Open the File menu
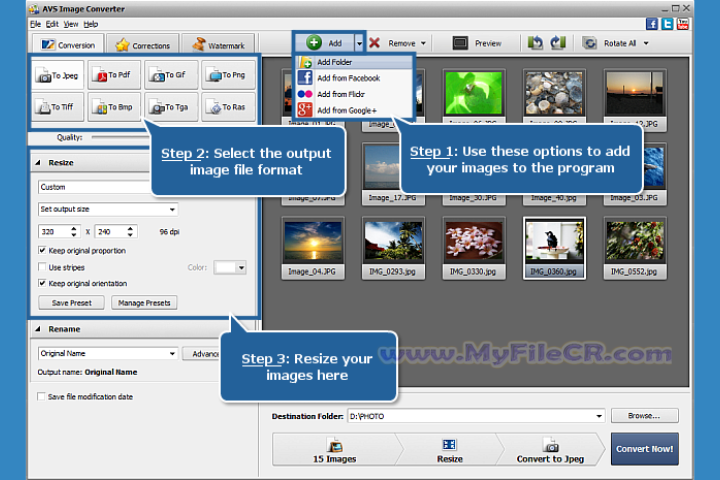The image size is (720, 480). tap(35, 24)
